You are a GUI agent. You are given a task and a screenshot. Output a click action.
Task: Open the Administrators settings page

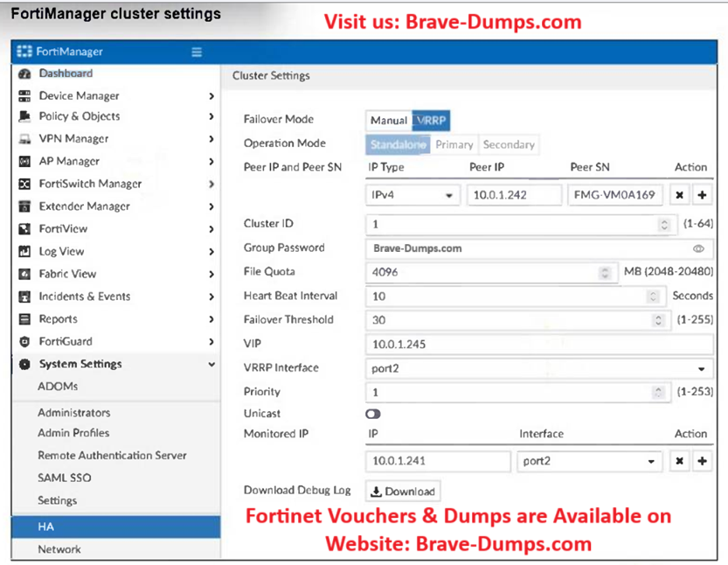73,412
